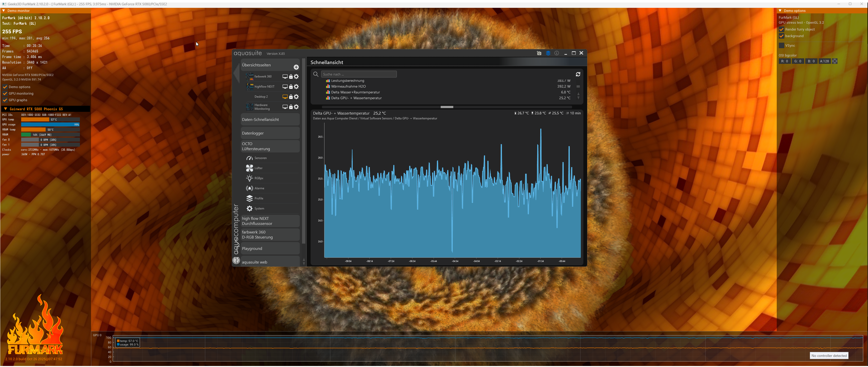Collapse the Demo monitor panel
The height and width of the screenshot is (367, 868).
[x=4, y=11]
